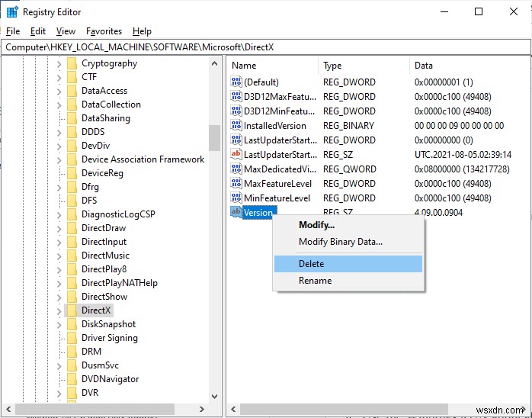
Task: Click the DirectX folder icon
Action: 72,310
